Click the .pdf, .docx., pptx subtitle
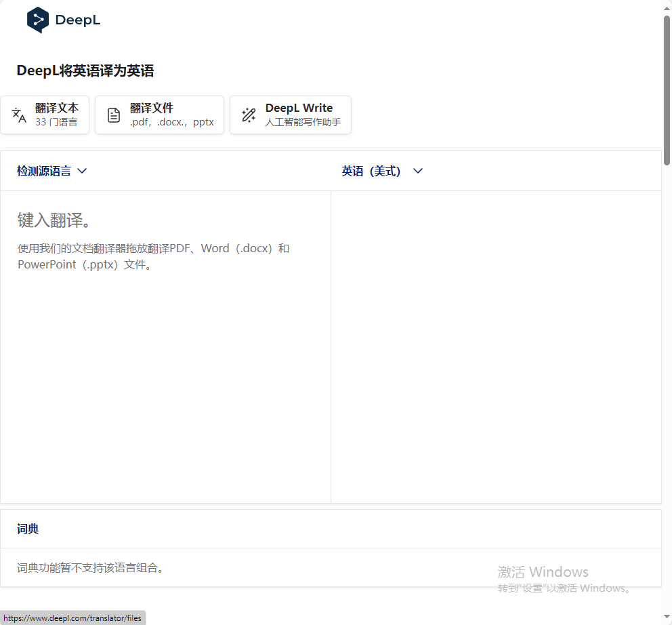 172,122
